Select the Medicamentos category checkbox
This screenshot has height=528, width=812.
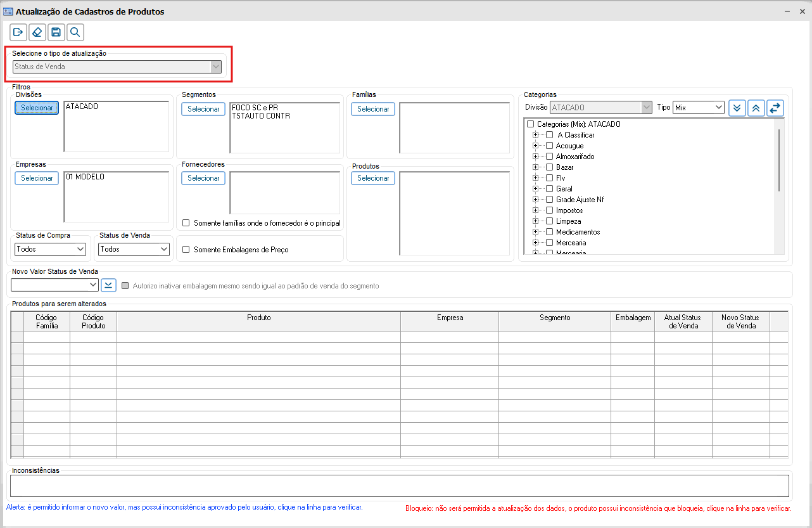pos(550,232)
